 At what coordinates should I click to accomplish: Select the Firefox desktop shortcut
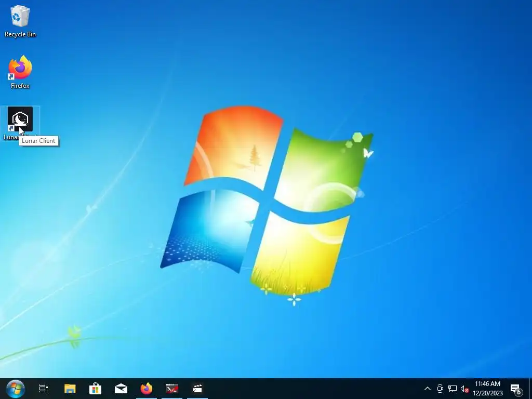[20, 72]
